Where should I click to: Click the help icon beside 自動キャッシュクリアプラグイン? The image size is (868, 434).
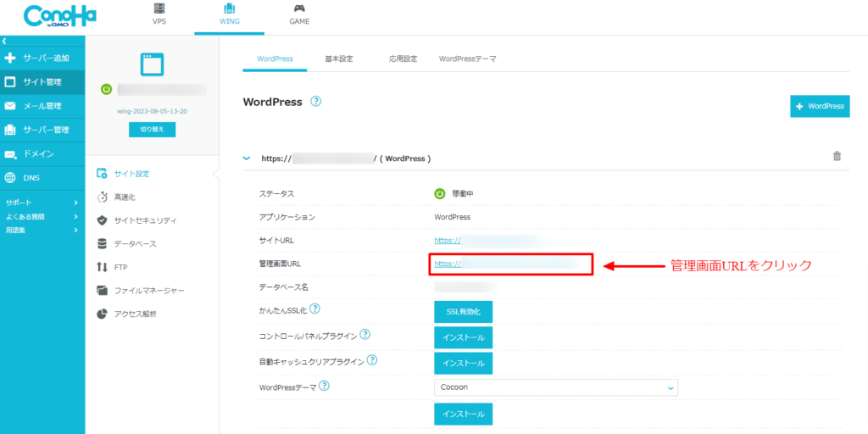[372, 359]
